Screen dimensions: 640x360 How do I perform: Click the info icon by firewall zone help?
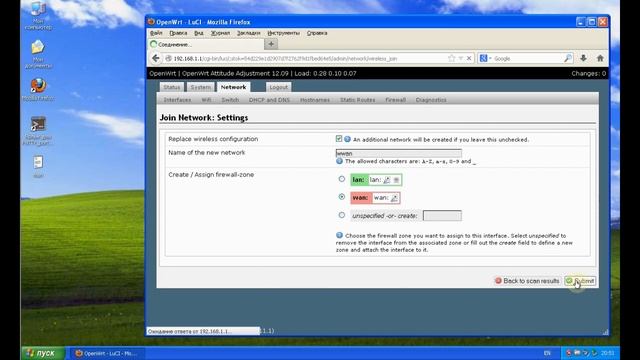click(x=339, y=236)
